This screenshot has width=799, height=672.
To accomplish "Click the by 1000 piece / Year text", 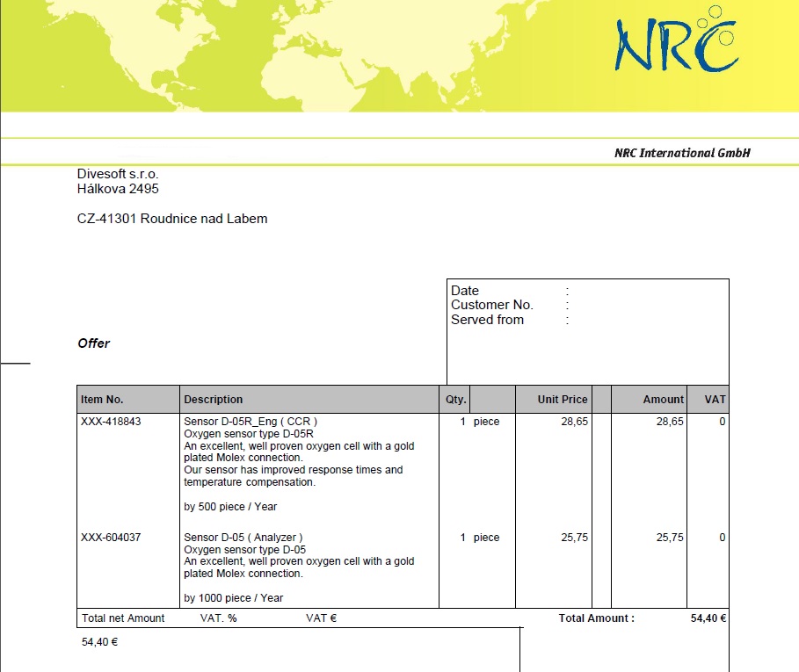I will [234, 598].
